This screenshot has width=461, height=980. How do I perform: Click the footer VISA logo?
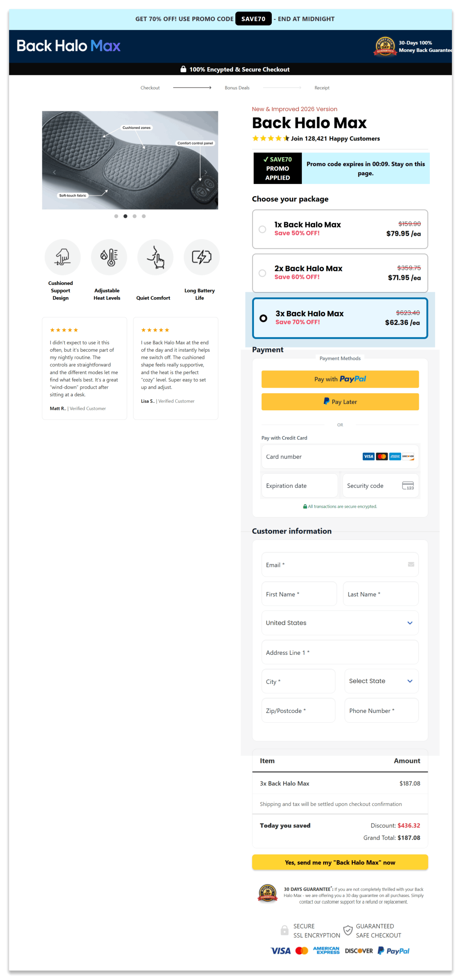tap(280, 951)
